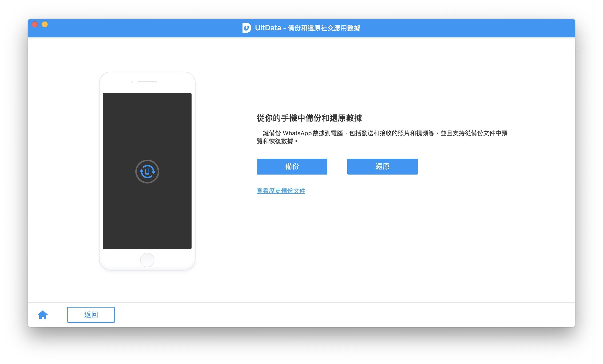This screenshot has width=603, height=364.
Task: Click the home icon in bottom bar
Action: [43, 315]
